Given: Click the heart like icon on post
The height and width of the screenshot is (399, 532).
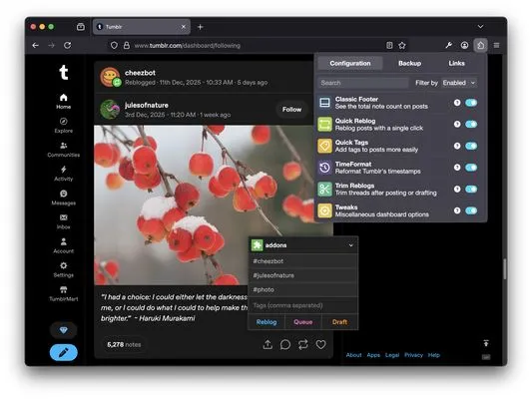Looking at the screenshot, I should coord(320,344).
